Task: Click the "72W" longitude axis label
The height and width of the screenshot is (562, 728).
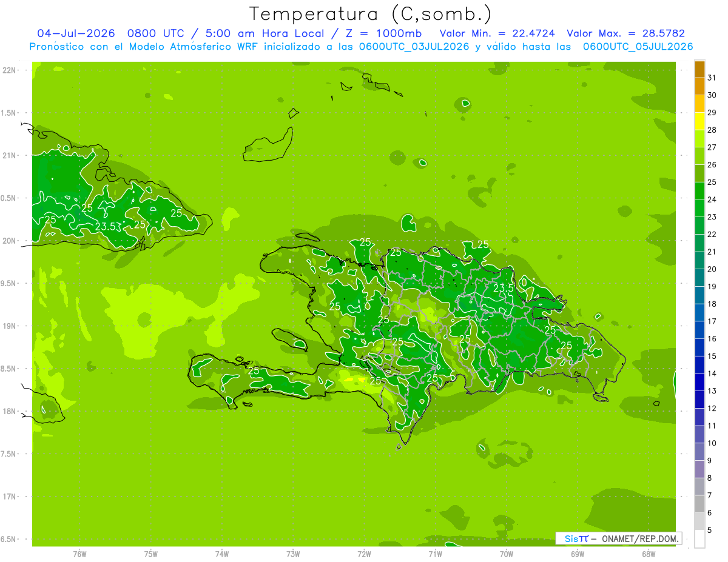Action: (364, 554)
